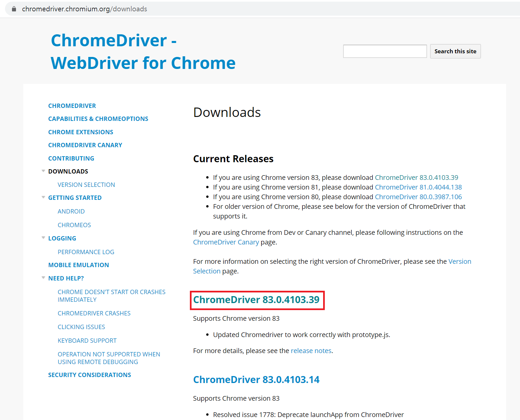Click the Current Releases heading

(x=233, y=159)
